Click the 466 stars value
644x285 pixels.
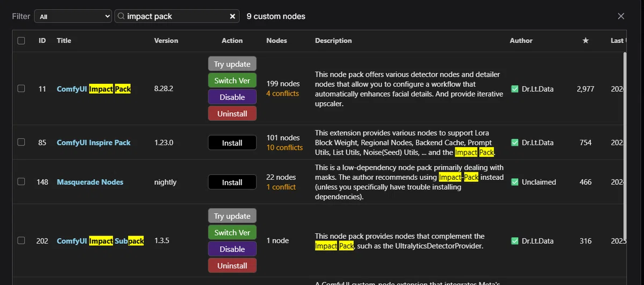click(586, 182)
